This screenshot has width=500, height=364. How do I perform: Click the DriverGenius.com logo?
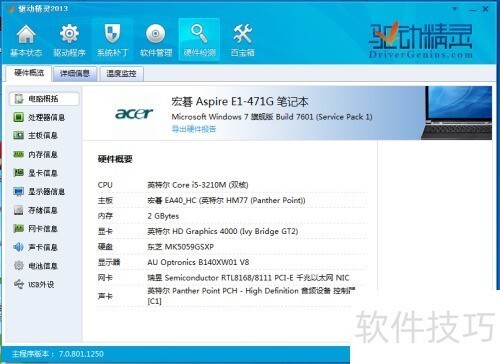point(421,40)
